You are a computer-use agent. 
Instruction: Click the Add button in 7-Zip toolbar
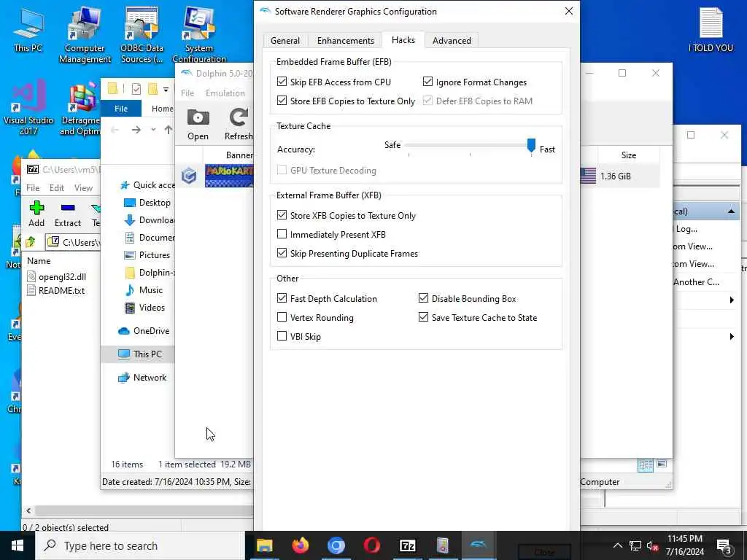(x=36, y=214)
